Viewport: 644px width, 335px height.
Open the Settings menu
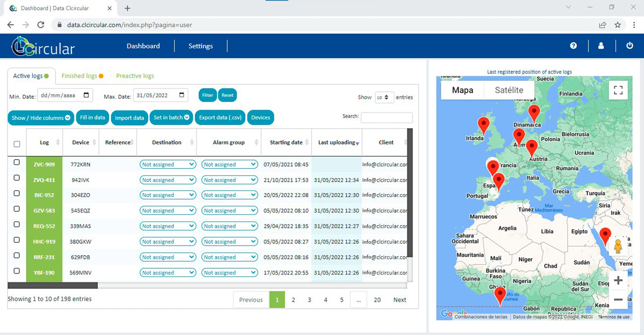coord(200,46)
